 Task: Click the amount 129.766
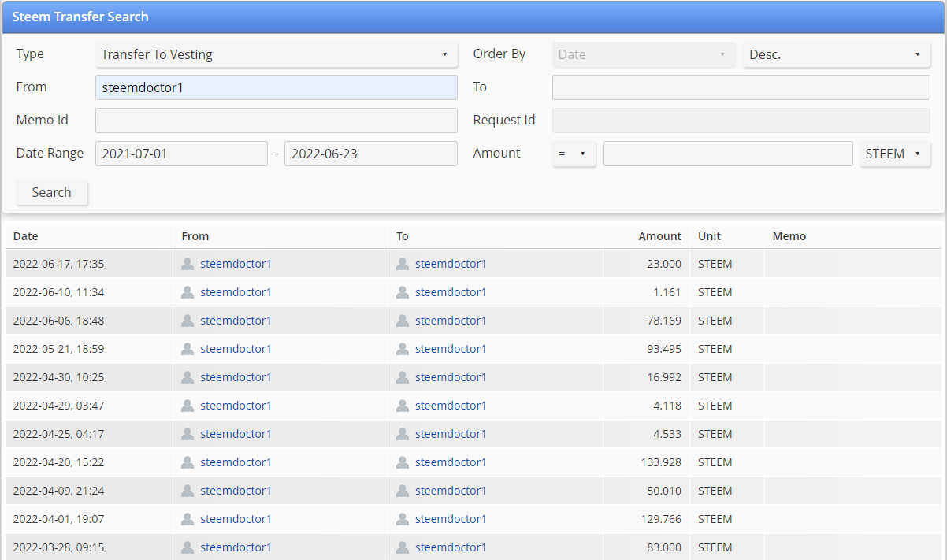[661, 519]
